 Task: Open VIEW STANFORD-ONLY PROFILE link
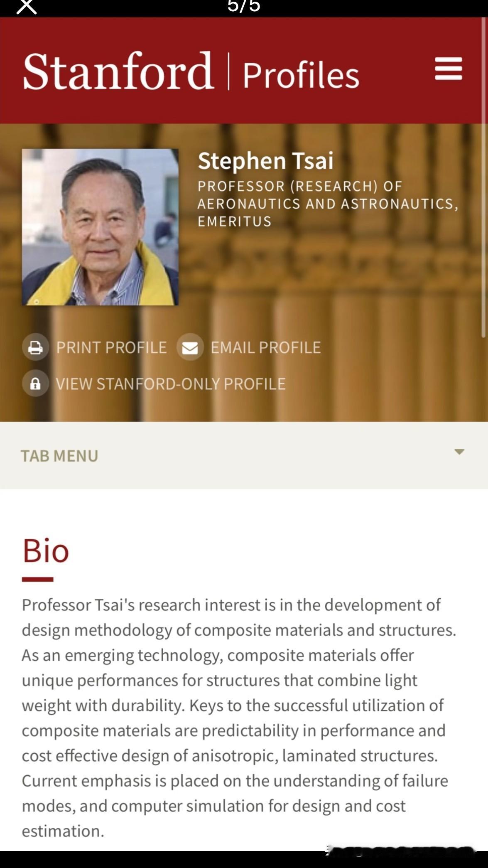point(171,384)
